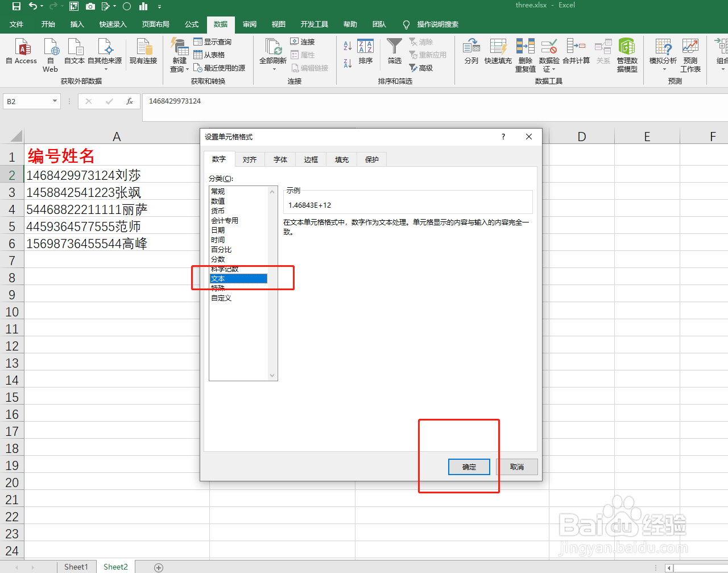Open the Alignment (对齐) dialog tab
Screen dimensions: 728x573
coord(250,160)
